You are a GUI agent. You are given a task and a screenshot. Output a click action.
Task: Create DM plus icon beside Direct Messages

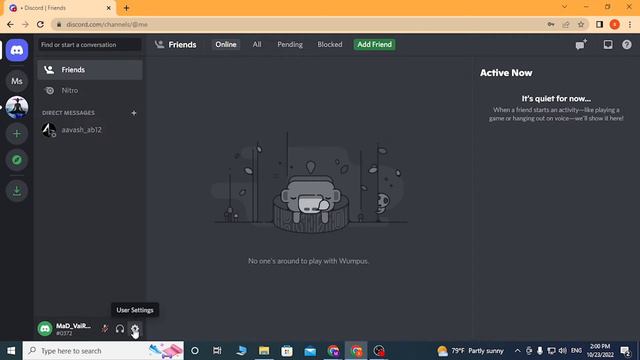134,113
